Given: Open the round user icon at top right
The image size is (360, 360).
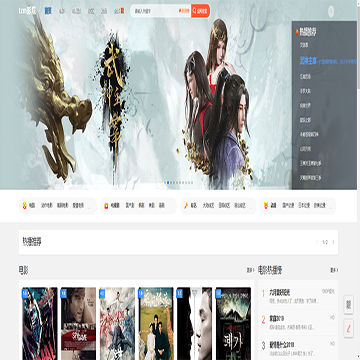Looking at the screenshot, I should (331, 11).
